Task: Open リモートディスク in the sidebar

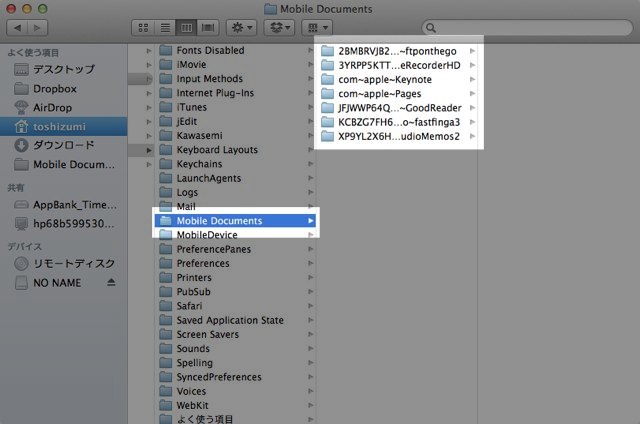Action: click(x=64, y=264)
